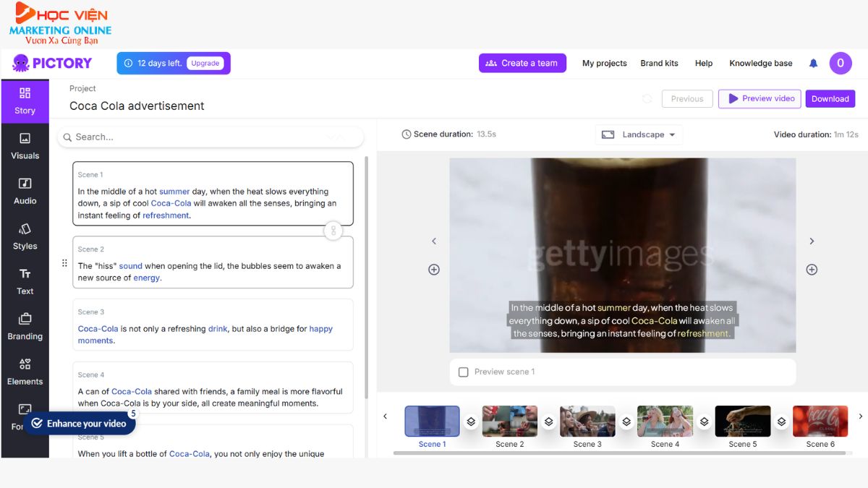Go to previous scene arrow in preview

[434, 241]
